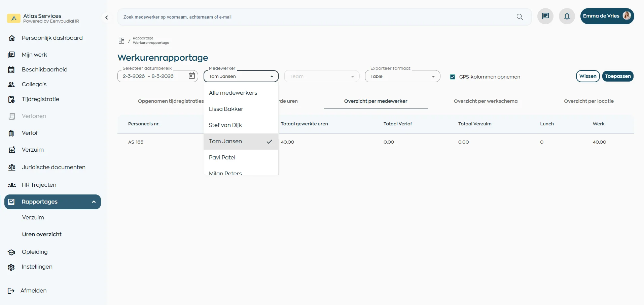Screen dimensions: 644x305
Task: Open the Juridische documenten scales icon
Action: pyautogui.click(x=12, y=167)
